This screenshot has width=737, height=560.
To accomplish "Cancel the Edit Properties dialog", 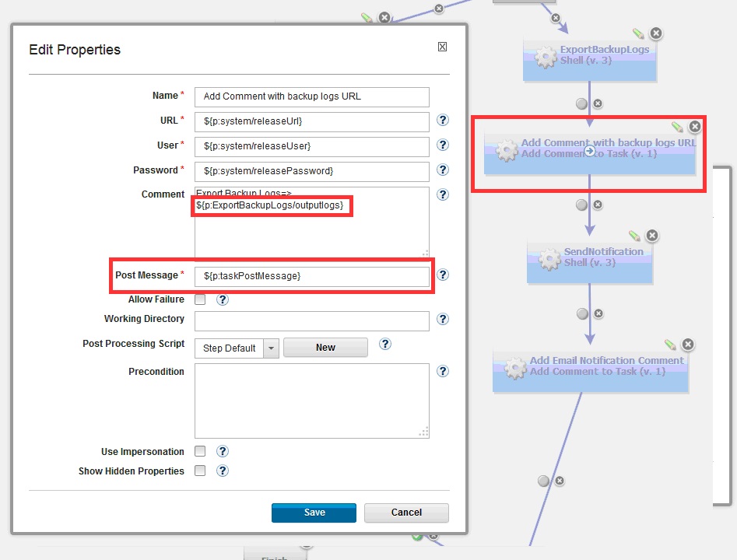I will [406, 513].
